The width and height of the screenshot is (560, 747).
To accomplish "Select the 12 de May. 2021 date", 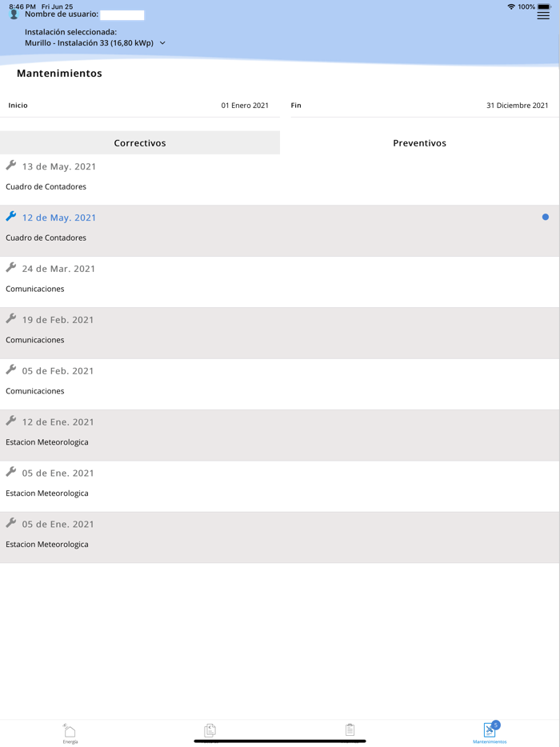I will (58, 218).
